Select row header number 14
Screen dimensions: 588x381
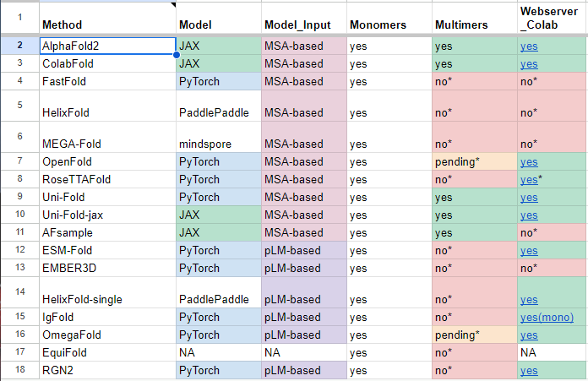19,292
